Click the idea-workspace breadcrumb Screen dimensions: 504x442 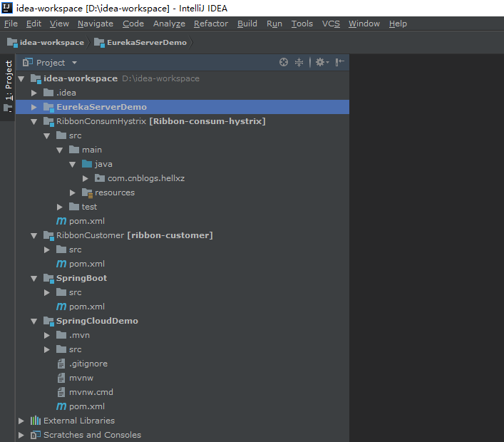point(46,43)
